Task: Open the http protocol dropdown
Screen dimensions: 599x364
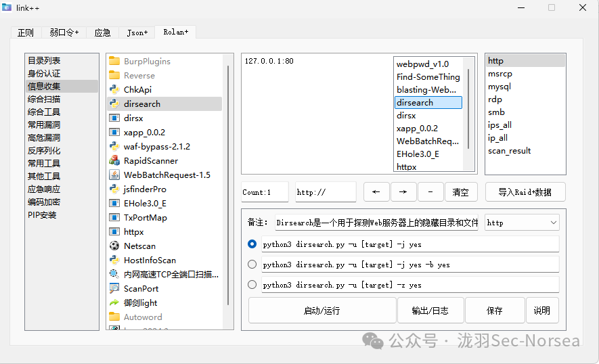Action: tap(522, 223)
